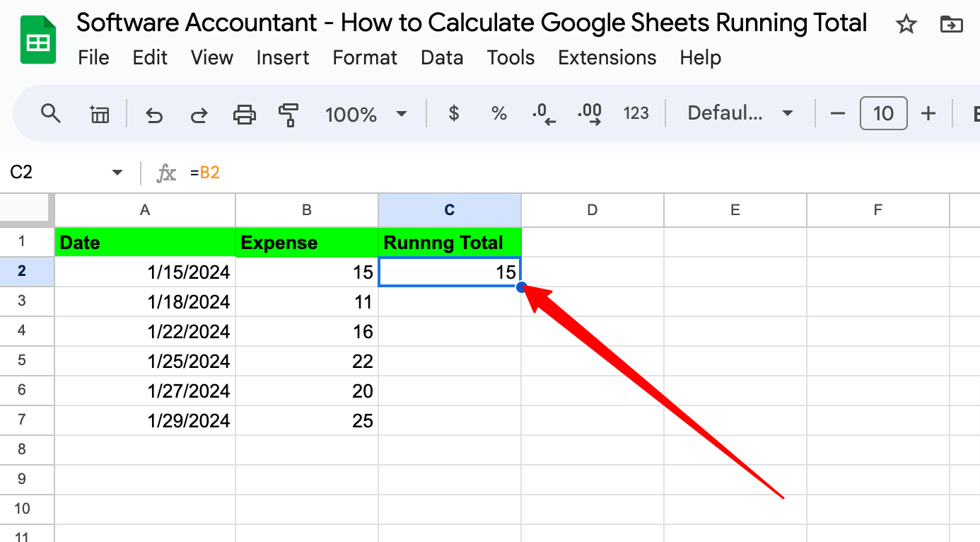Viewport: 980px width, 542px height.
Task: Select cell with date 1/22/2024
Action: (x=145, y=332)
